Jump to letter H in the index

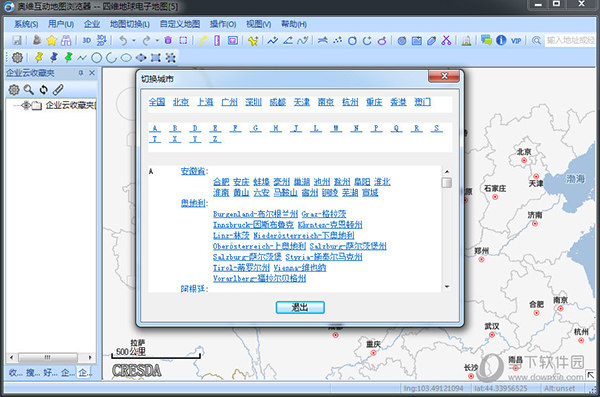[276, 128]
